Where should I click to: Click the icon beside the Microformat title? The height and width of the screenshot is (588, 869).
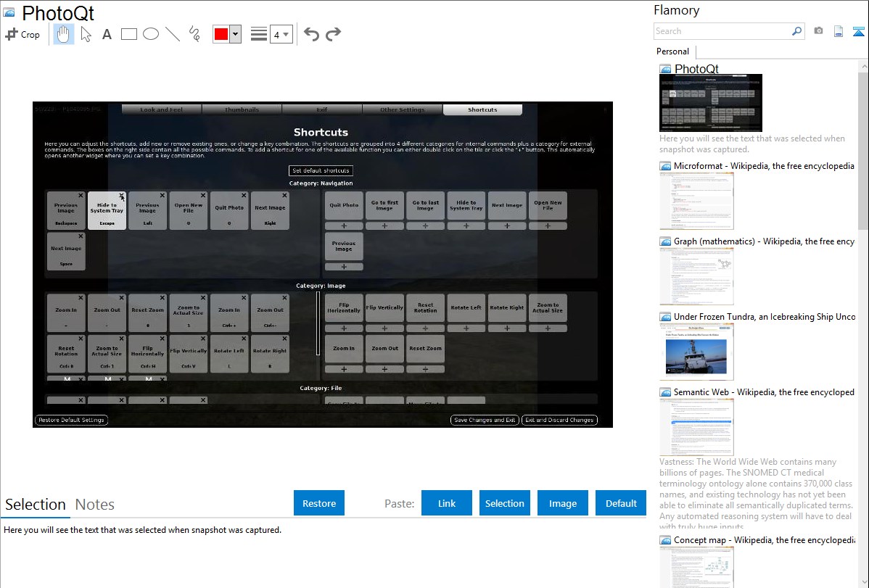pyautogui.click(x=665, y=166)
